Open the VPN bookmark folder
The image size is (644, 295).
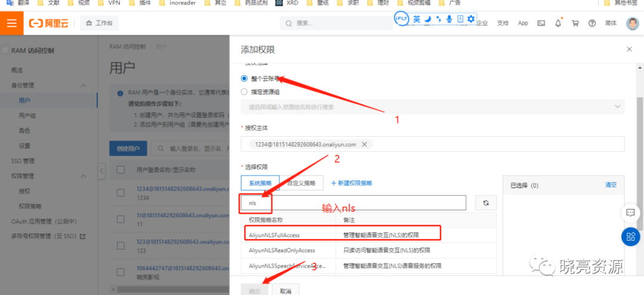tap(110, 3)
